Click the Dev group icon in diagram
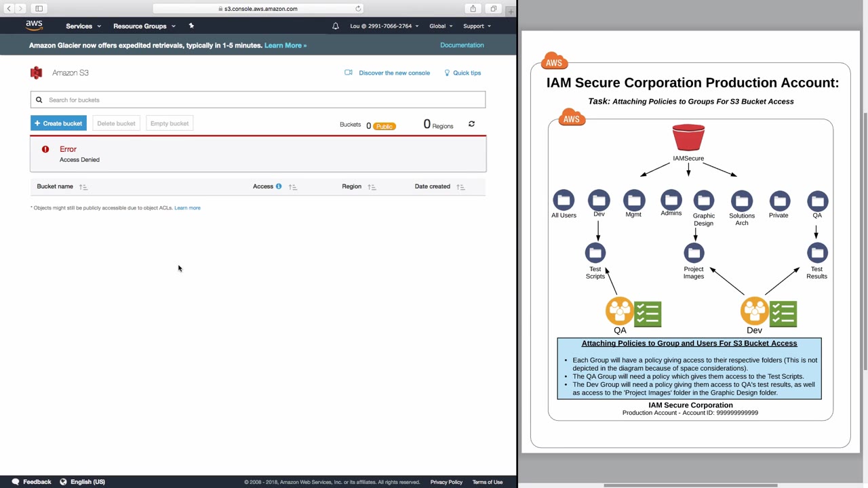Image resolution: width=868 pixels, height=488 pixels. click(x=754, y=312)
